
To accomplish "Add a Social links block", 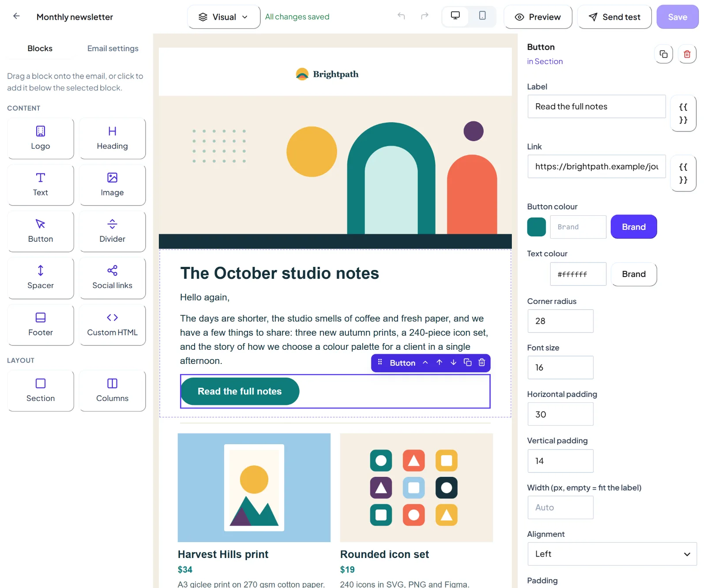I will (113, 278).
